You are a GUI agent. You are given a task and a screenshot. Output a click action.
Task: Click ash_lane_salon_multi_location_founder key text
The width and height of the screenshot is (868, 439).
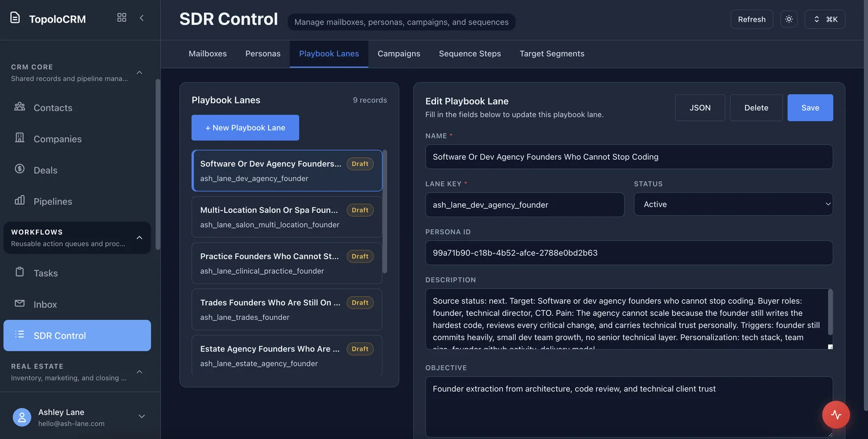[x=270, y=225]
